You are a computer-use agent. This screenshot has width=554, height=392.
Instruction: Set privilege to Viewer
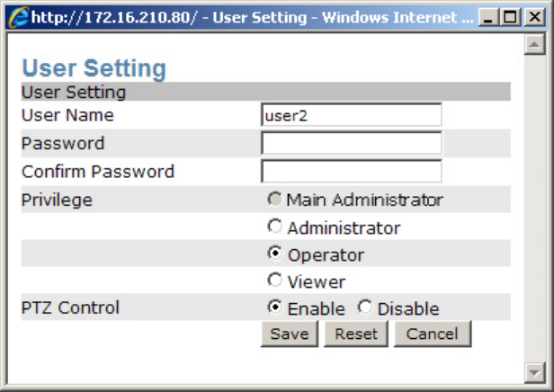275,281
